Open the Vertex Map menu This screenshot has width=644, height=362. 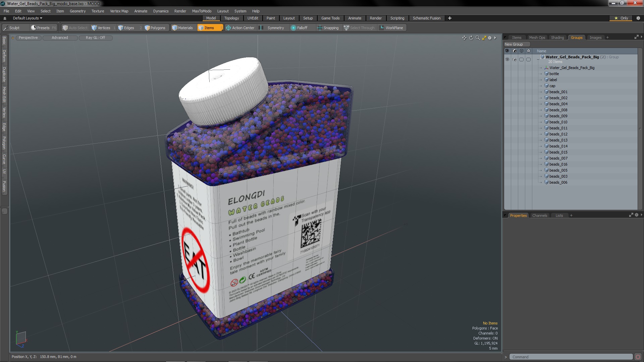pyautogui.click(x=119, y=11)
